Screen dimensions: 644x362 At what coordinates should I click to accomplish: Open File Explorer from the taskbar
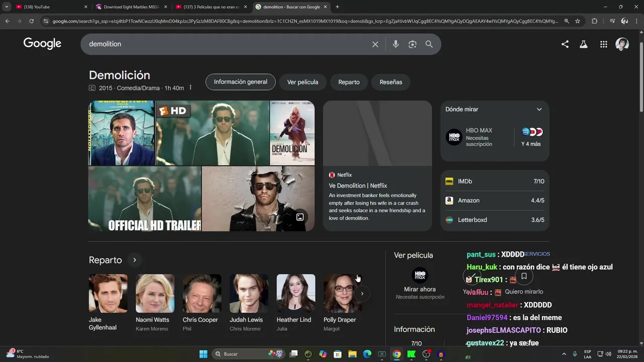click(352, 354)
